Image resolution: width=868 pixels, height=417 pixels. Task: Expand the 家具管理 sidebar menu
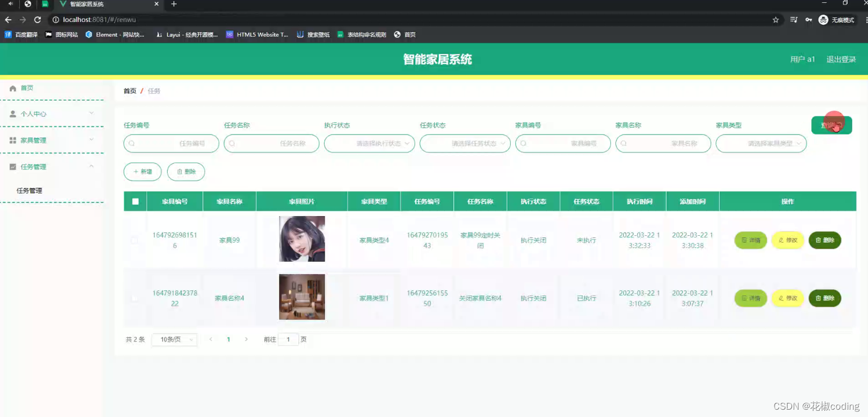52,140
